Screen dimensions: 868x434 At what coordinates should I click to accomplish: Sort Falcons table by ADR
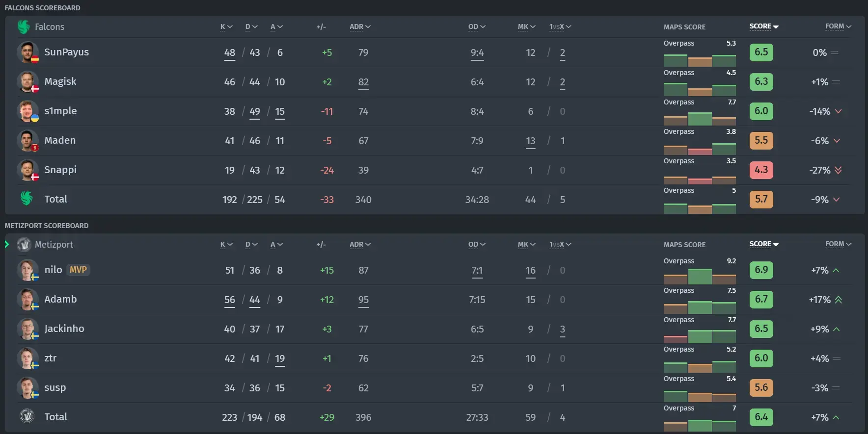tap(360, 27)
